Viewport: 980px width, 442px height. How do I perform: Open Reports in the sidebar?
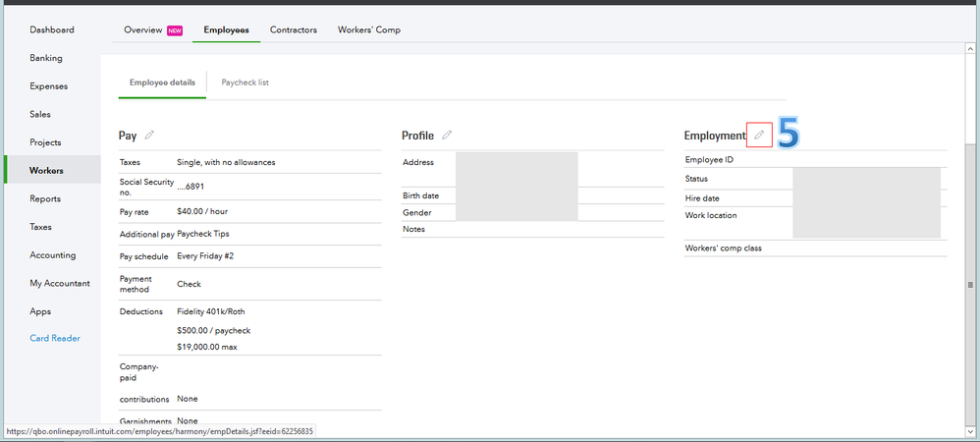[x=45, y=198]
